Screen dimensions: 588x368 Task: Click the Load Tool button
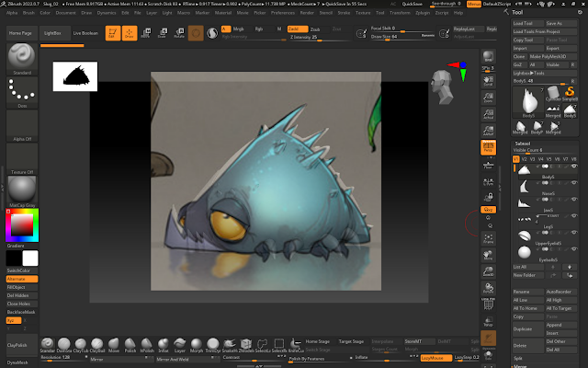click(528, 23)
